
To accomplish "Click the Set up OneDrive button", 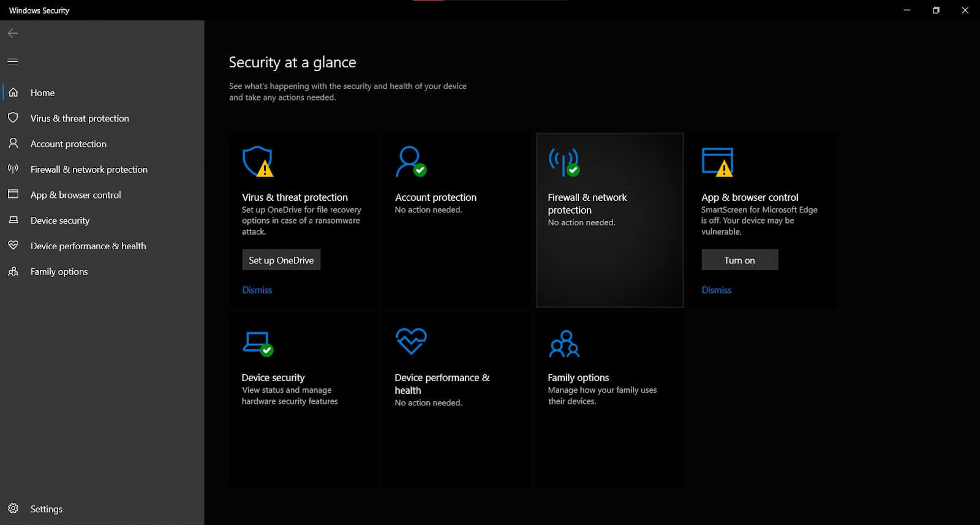I will (x=281, y=260).
